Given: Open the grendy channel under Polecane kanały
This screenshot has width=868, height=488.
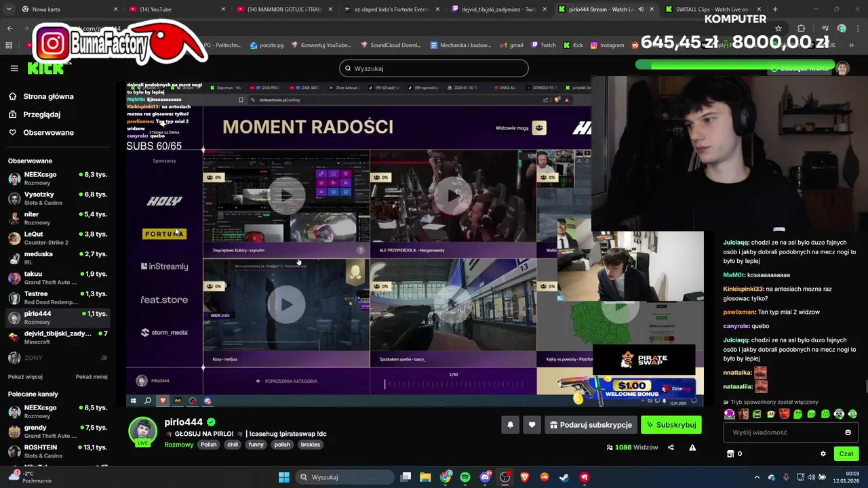Looking at the screenshot, I should click(x=58, y=432).
